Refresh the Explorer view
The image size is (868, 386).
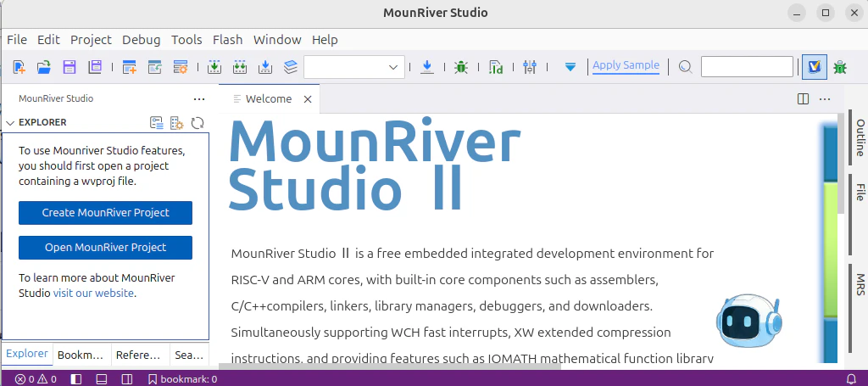[x=198, y=123]
